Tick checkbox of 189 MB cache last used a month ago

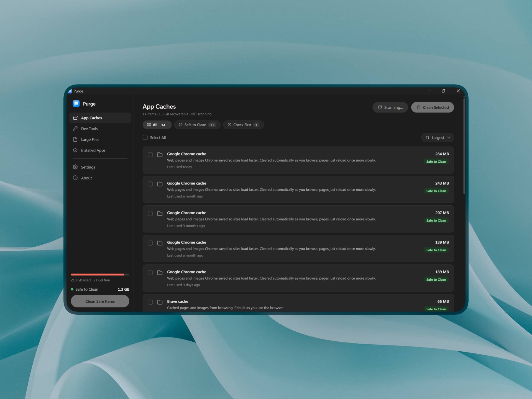coord(150,243)
